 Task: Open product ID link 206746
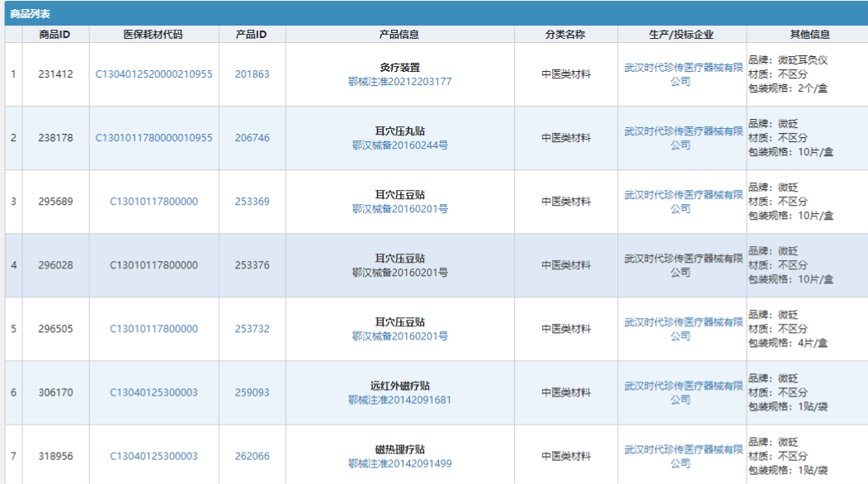click(252, 138)
